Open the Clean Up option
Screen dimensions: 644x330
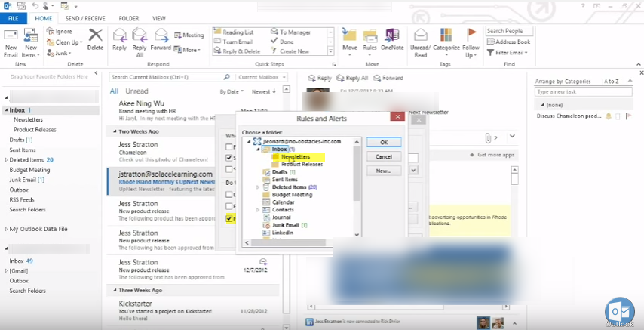tap(64, 42)
